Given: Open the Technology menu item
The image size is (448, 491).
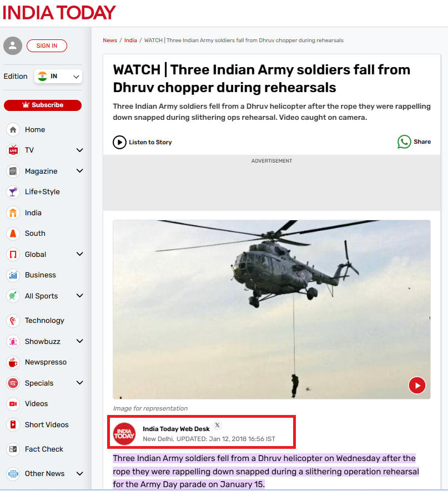Looking at the screenshot, I should pos(44,320).
